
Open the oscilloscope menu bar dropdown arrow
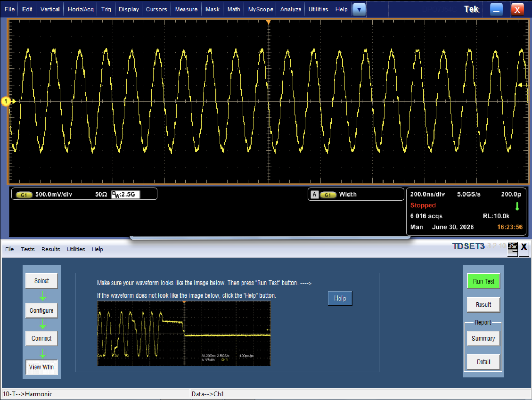click(359, 9)
